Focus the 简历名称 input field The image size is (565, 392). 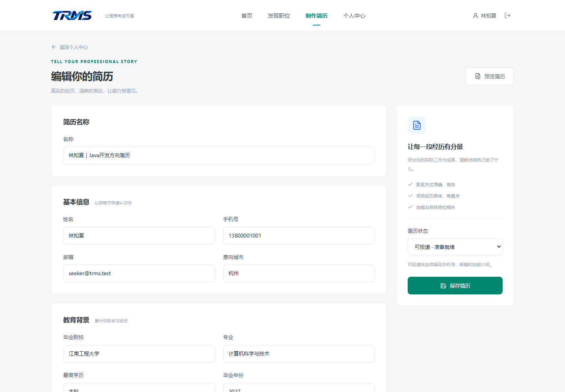(x=219, y=155)
